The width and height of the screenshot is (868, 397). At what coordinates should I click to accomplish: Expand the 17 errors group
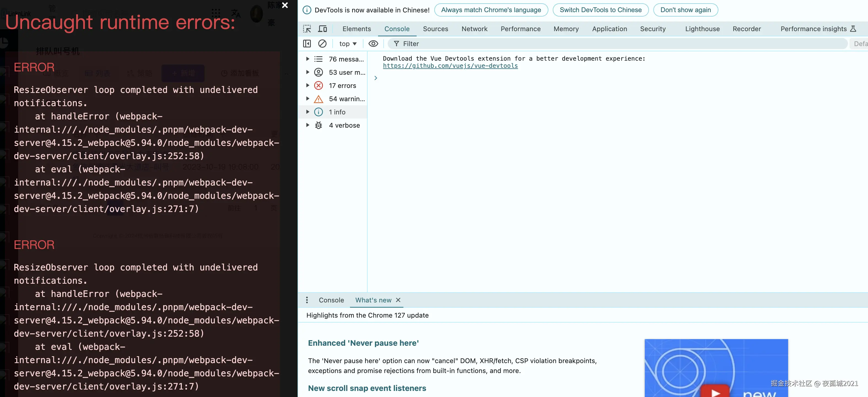[x=308, y=85]
